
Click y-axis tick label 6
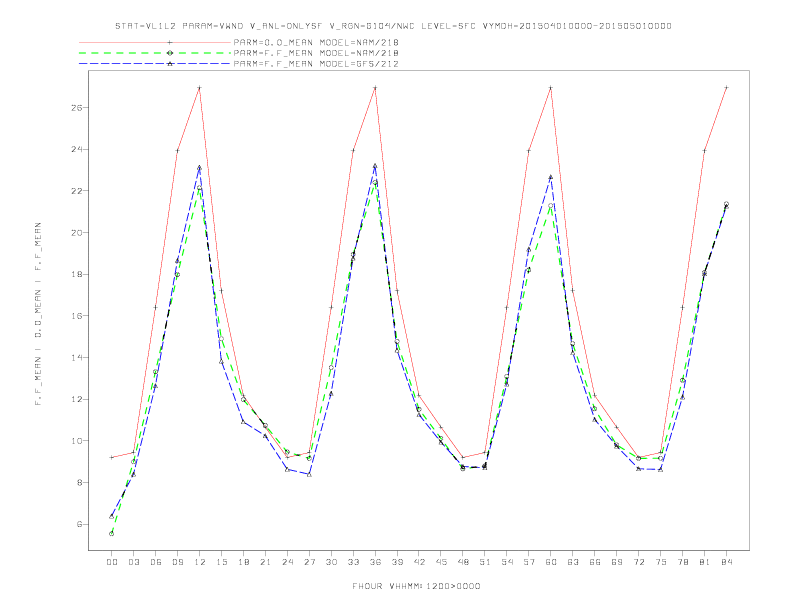(x=79, y=524)
